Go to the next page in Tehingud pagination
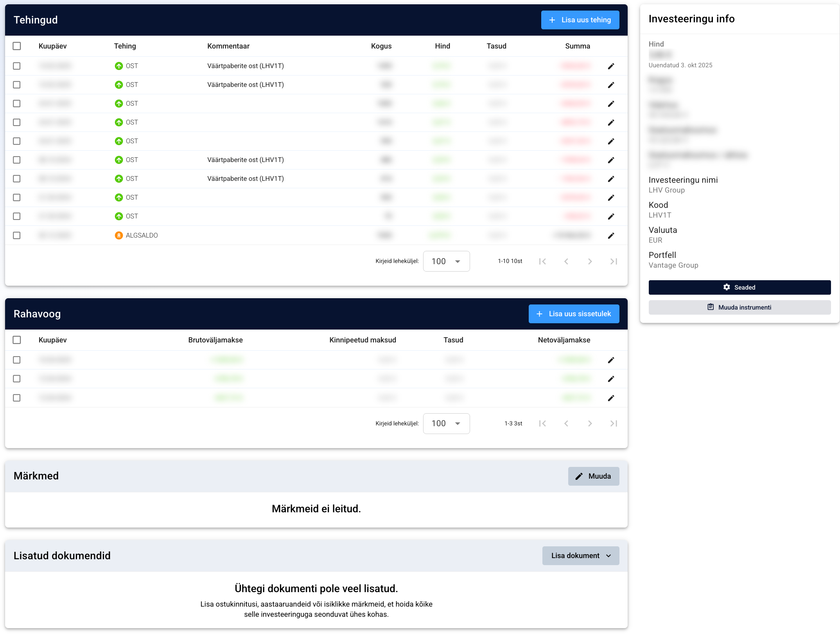 (590, 261)
